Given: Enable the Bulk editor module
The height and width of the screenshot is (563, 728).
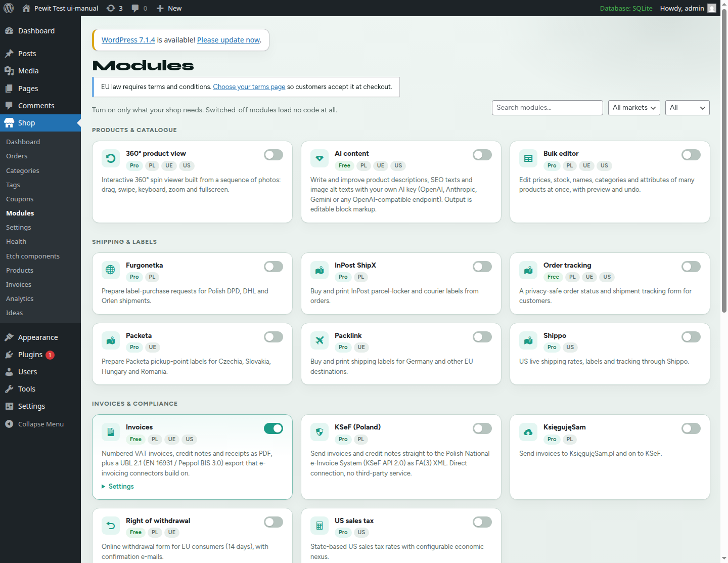Looking at the screenshot, I should [x=691, y=155].
